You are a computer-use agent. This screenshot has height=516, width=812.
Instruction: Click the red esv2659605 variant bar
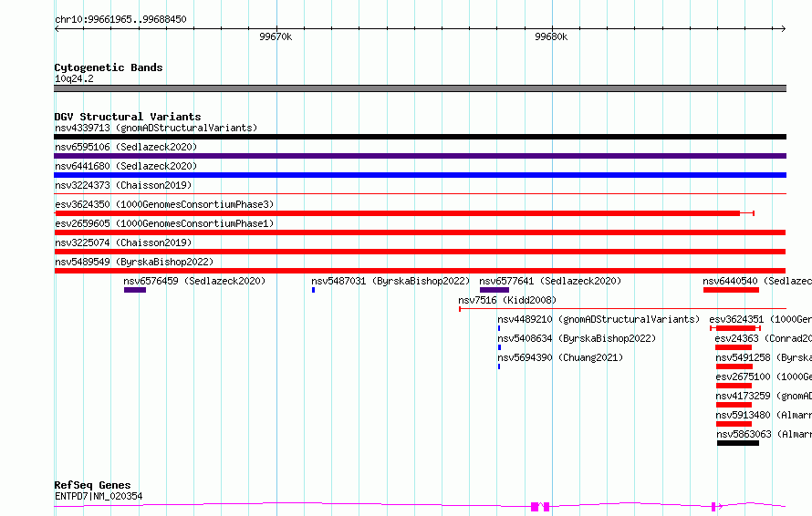[420, 232]
